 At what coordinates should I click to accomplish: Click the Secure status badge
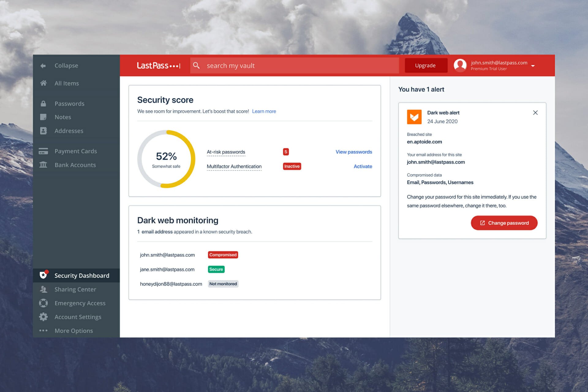[x=216, y=269]
